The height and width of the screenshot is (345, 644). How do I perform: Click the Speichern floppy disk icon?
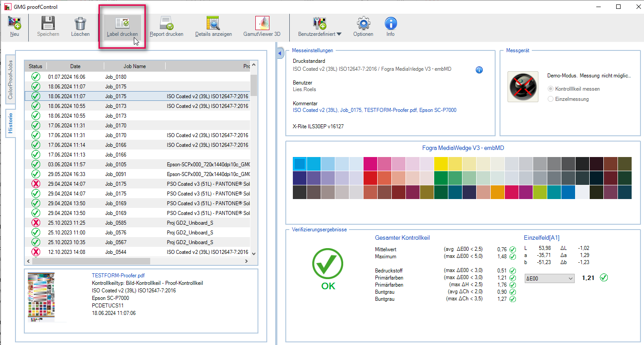pyautogui.click(x=48, y=23)
